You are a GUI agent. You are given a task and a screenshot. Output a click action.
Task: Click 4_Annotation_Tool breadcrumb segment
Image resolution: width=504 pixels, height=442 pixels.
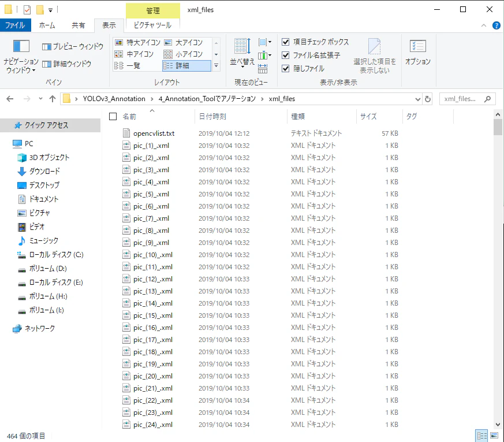click(x=207, y=99)
